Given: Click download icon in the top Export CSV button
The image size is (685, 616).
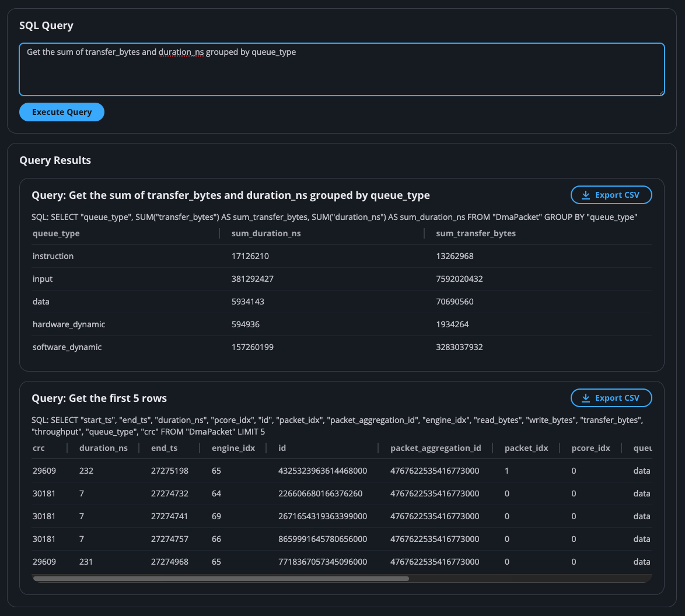Looking at the screenshot, I should tap(586, 195).
